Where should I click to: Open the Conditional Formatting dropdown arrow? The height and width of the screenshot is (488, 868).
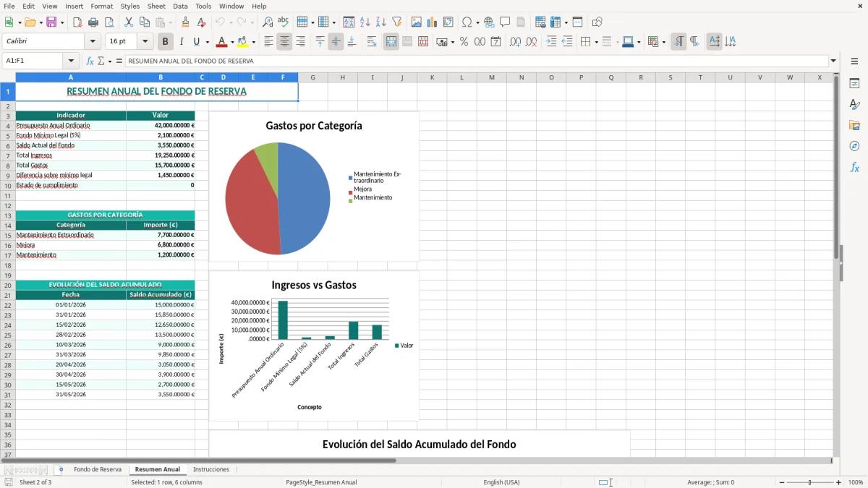[x=663, y=42]
